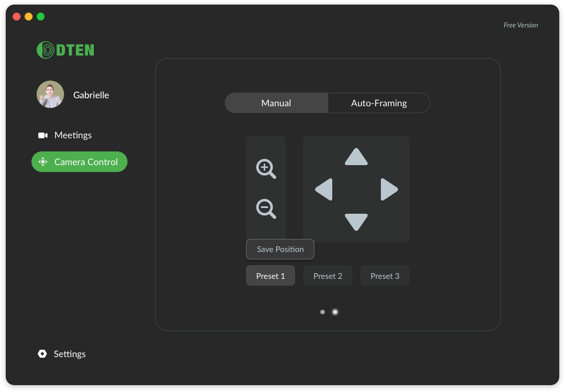Pan the camera right using the arrow

(389, 189)
